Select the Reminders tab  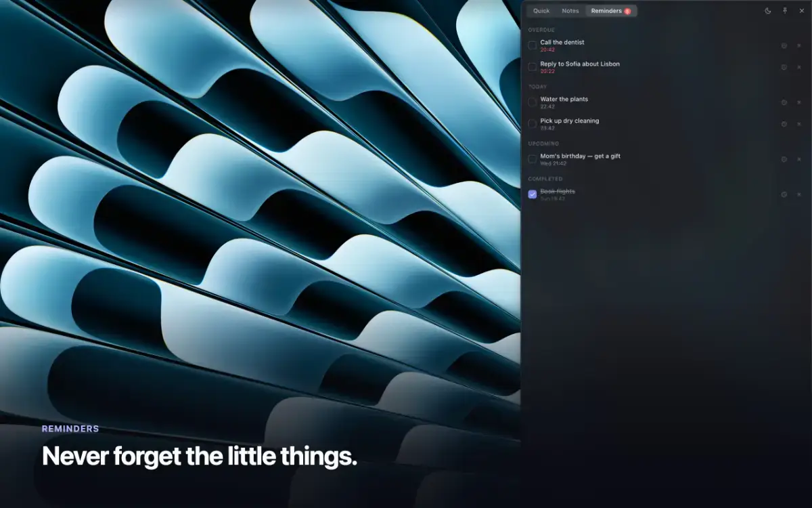point(611,11)
